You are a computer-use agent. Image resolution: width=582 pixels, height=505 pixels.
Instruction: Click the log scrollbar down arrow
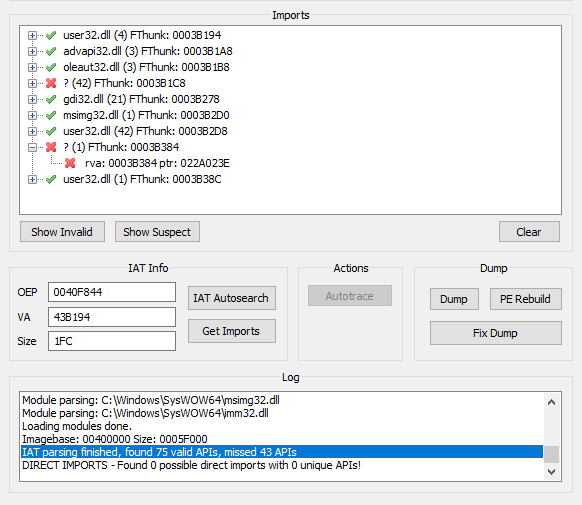pyautogui.click(x=552, y=472)
